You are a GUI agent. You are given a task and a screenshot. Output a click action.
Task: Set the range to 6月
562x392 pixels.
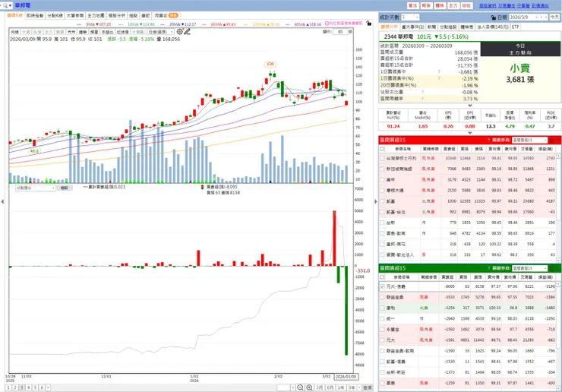(x=330, y=387)
